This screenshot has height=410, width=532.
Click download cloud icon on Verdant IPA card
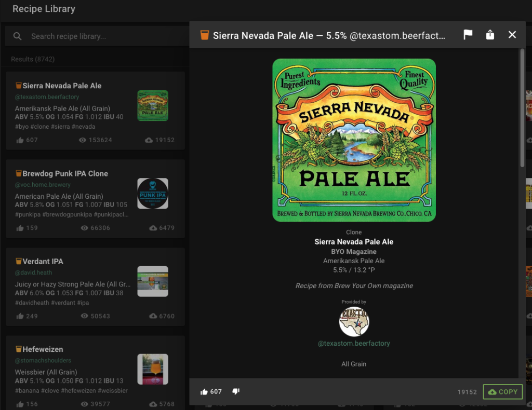(153, 316)
